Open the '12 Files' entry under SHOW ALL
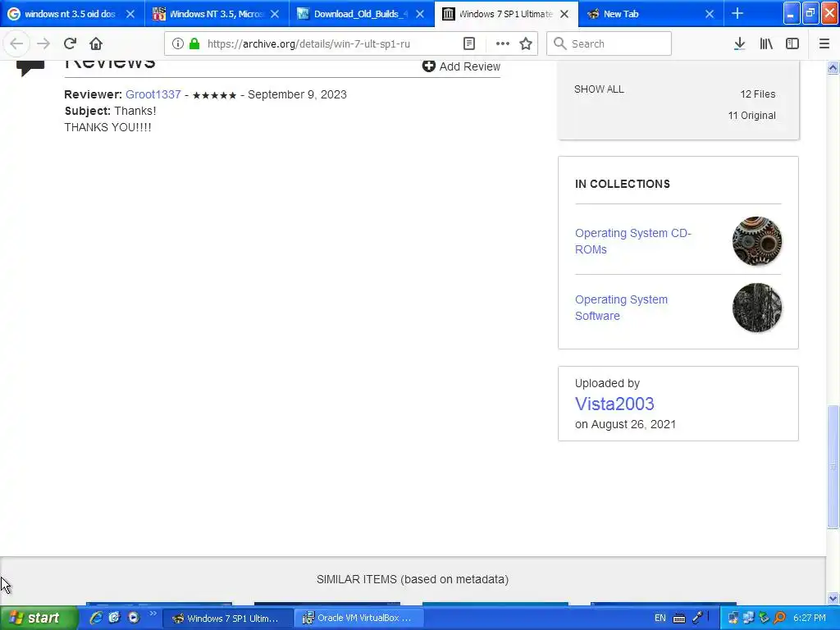Image resolution: width=840 pixels, height=630 pixels. [757, 94]
